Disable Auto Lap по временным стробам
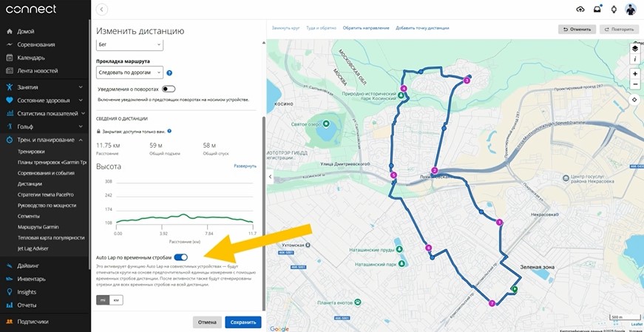This screenshot has height=332, width=644. click(x=180, y=257)
